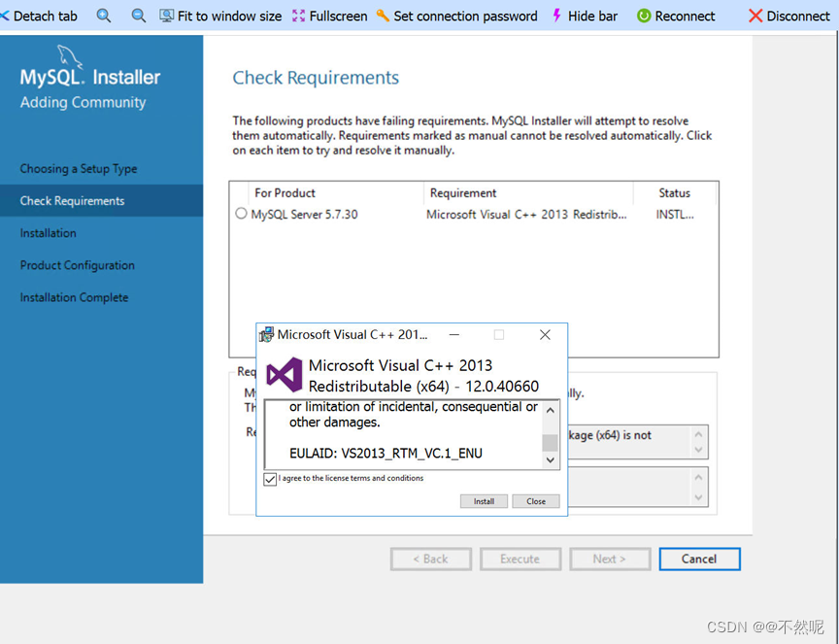Click the MySQL Server 5.7.30 product row
Image resolution: width=839 pixels, height=644 pixels.
pyautogui.click(x=474, y=214)
